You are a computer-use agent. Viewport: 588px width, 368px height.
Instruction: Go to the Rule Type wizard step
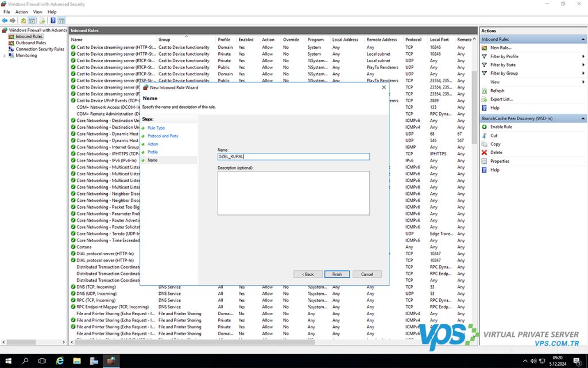tap(156, 128)
